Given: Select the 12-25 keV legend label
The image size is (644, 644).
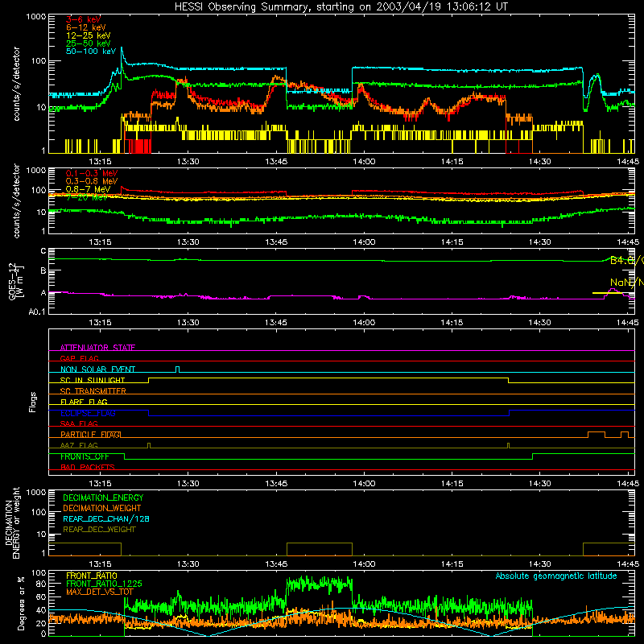Looking at the screenshot, I should pyautogui.click(x=88, y=35).
